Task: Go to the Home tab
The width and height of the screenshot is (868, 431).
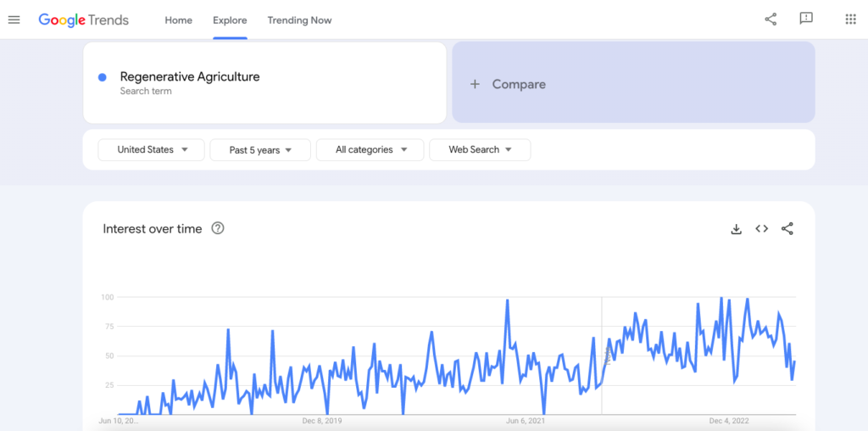Action: pos(179,20)
